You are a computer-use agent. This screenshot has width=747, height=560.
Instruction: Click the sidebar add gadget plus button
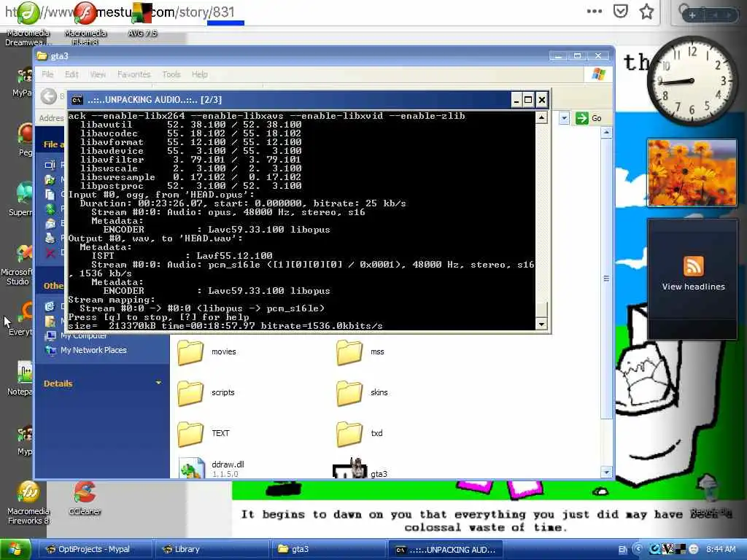coord(692,15)
